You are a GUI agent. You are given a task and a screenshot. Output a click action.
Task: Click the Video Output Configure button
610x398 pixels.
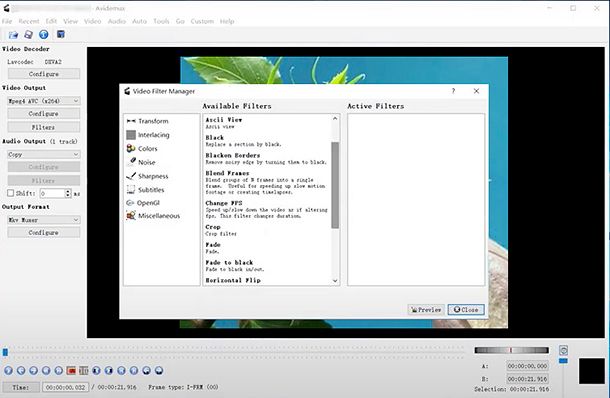(44, 114)
